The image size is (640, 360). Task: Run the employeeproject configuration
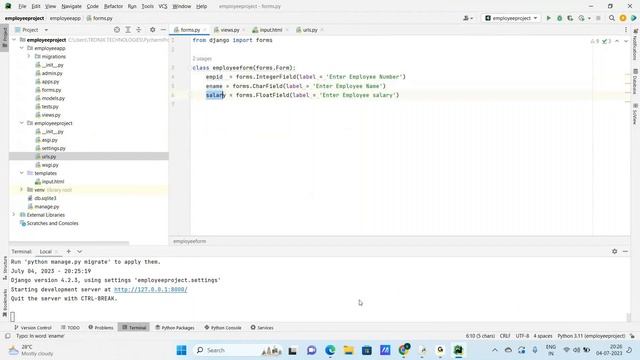[549, 18]
